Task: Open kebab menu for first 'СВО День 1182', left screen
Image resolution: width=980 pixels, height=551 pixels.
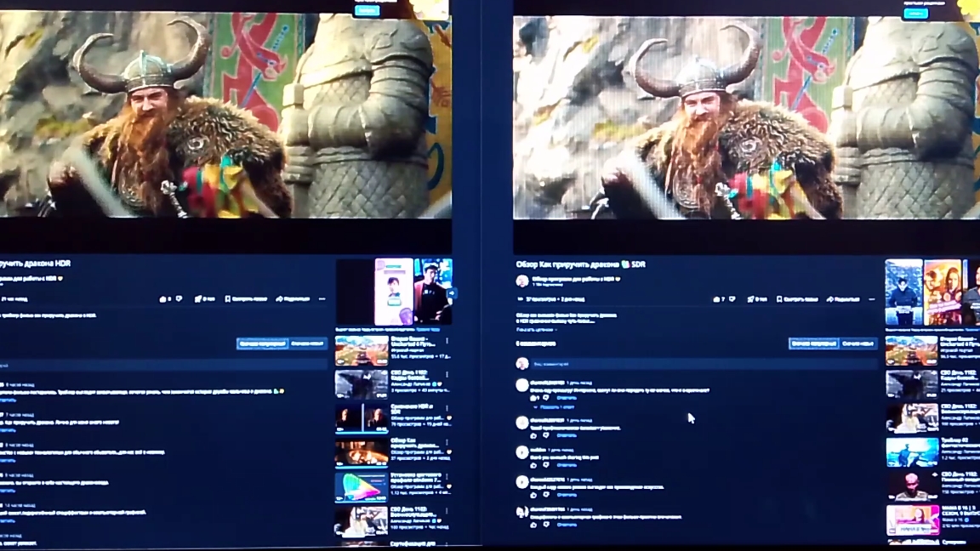Action: 447,375
